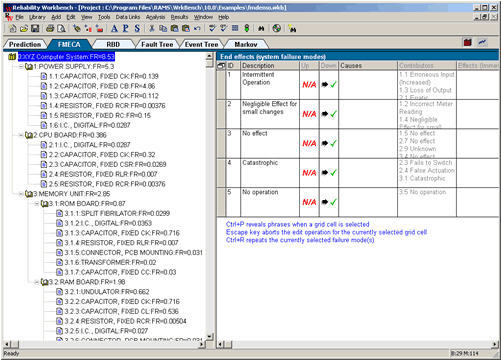Click the Undo arrow icon

pyautogui.click(x=197, y=29)
